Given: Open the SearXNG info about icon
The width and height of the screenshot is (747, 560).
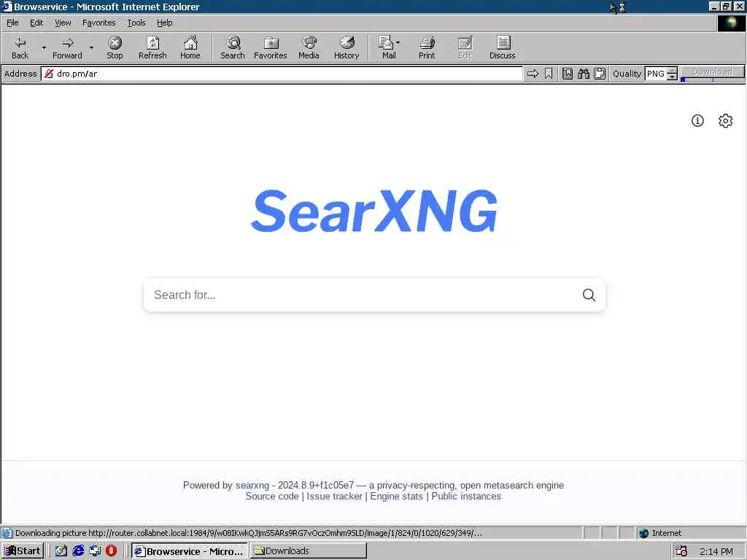Looking at the screenshot, I should 697,121.
